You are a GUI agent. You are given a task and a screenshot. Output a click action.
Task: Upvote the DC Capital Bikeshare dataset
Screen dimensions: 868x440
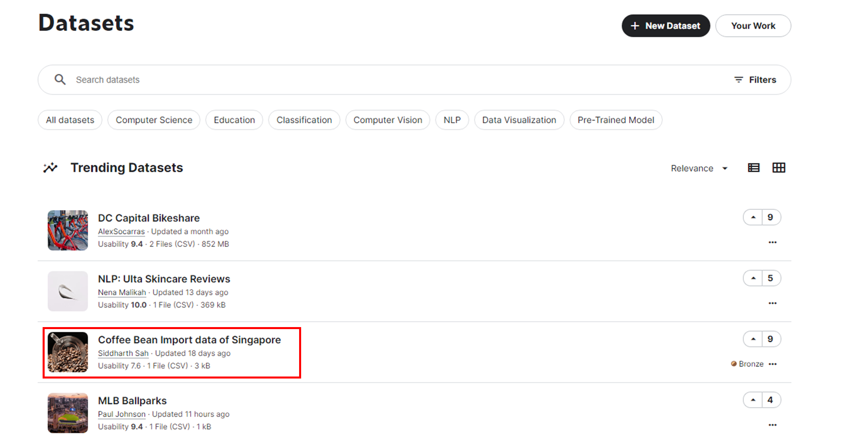tap(753, 217)
